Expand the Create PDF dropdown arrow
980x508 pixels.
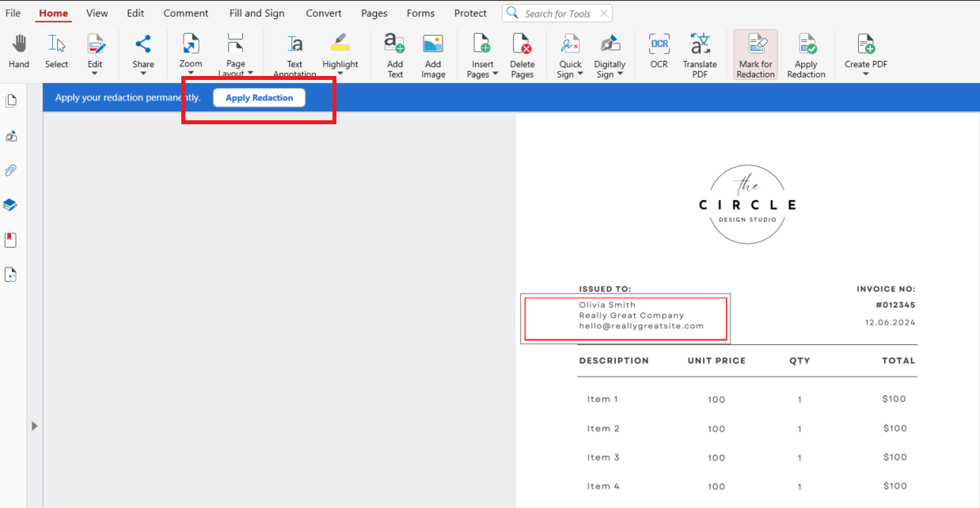click(x=865, y=74)
